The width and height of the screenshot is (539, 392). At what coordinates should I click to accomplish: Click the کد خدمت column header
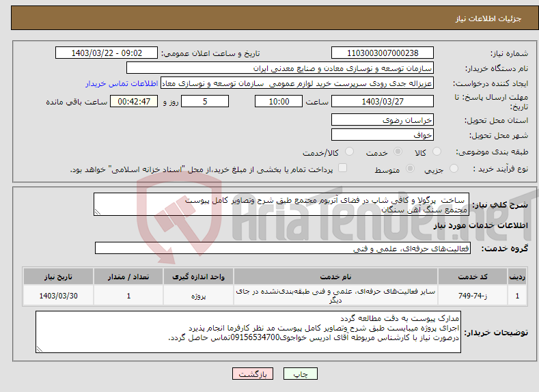473,277
